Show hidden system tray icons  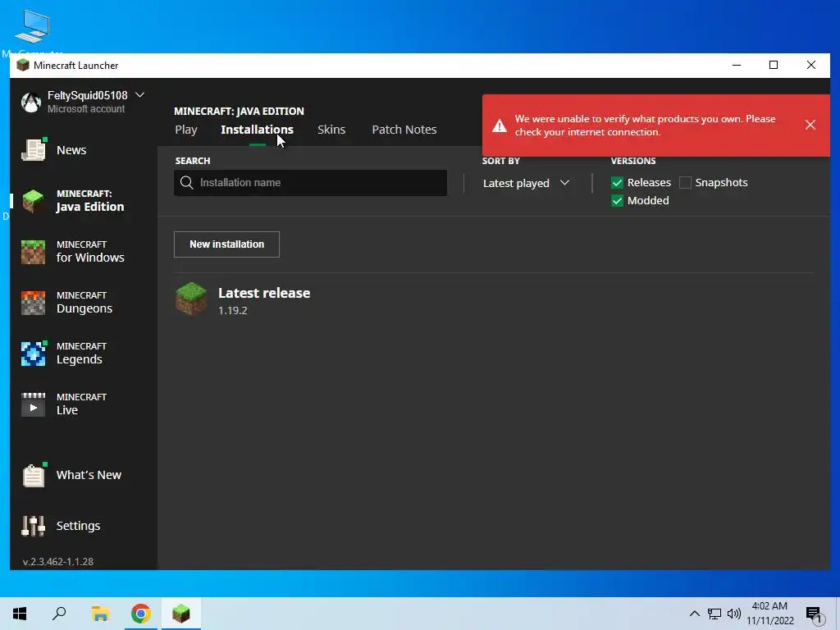tap(694, 614)
